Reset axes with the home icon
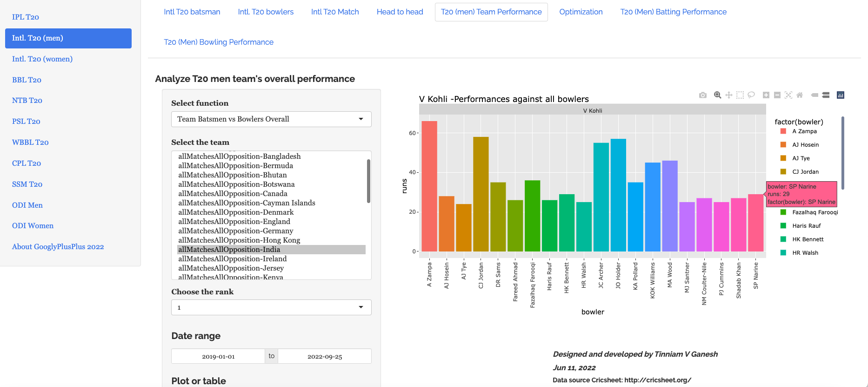 (799, 95)
